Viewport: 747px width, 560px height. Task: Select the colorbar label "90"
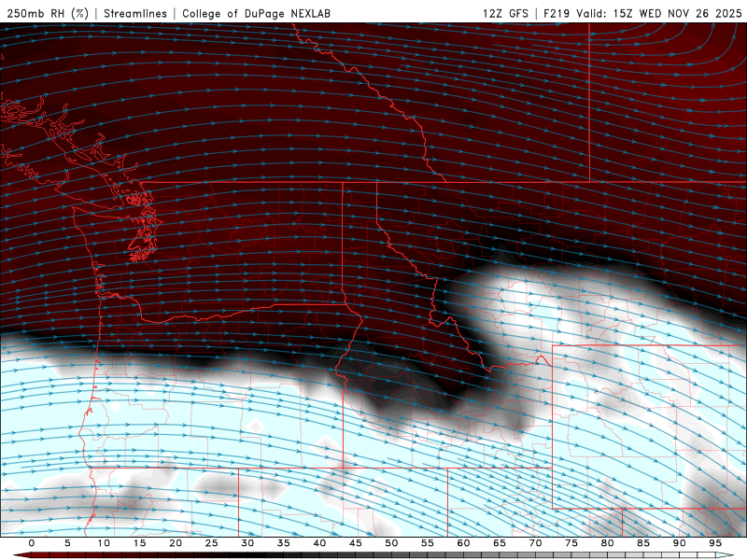click(x=679, y=543)
